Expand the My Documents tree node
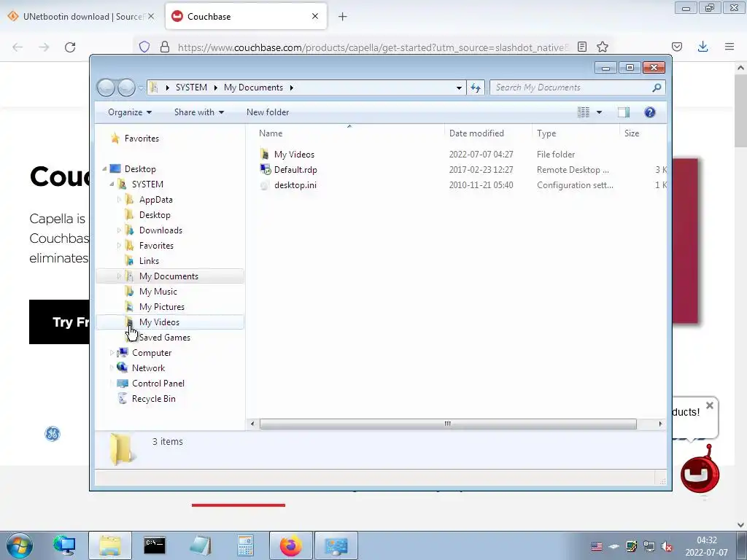 (x=119, y=276)
